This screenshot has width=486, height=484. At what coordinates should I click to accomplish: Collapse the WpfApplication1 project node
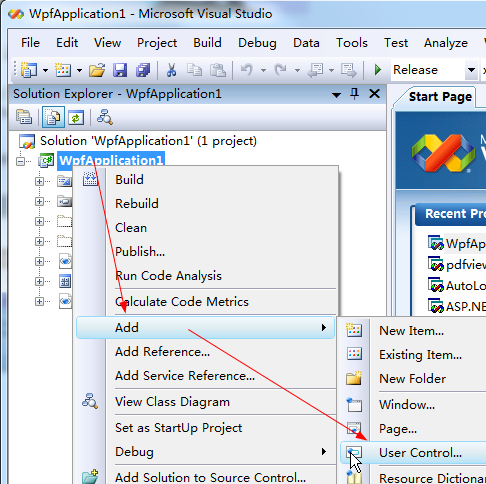click(21, 161)
